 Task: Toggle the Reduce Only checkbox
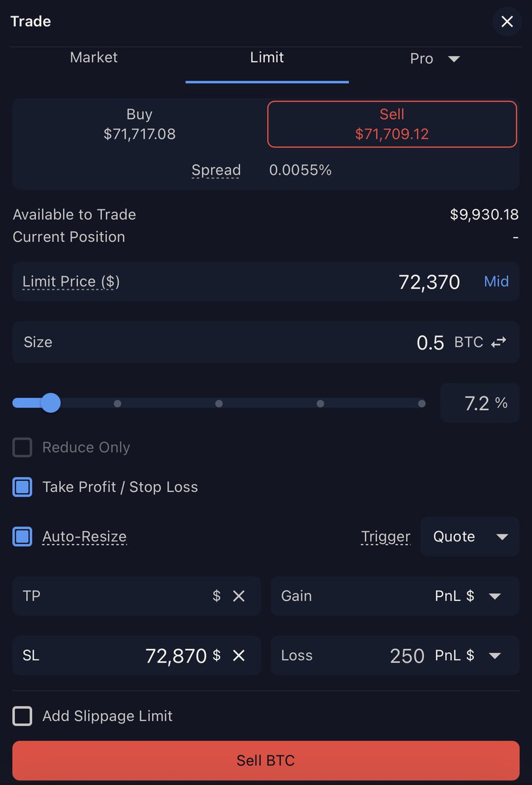pos(22,447)
